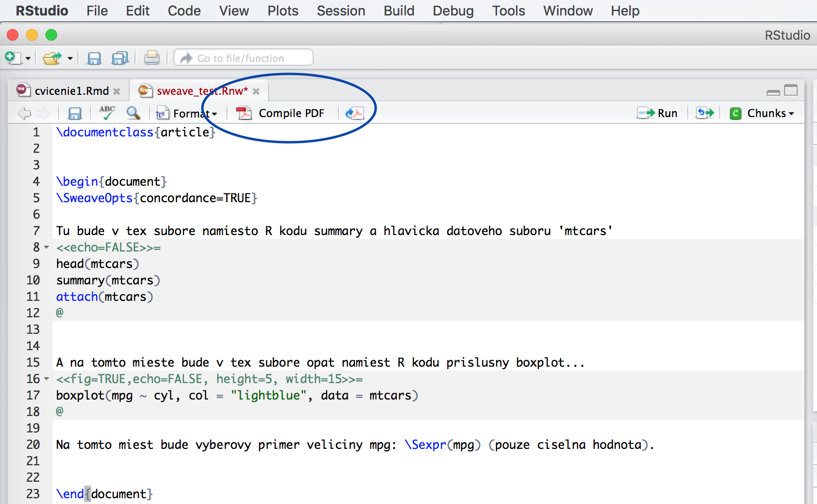Screen dimensions: 817x504
Task: Open the Build menu
Action: [399, 11]
